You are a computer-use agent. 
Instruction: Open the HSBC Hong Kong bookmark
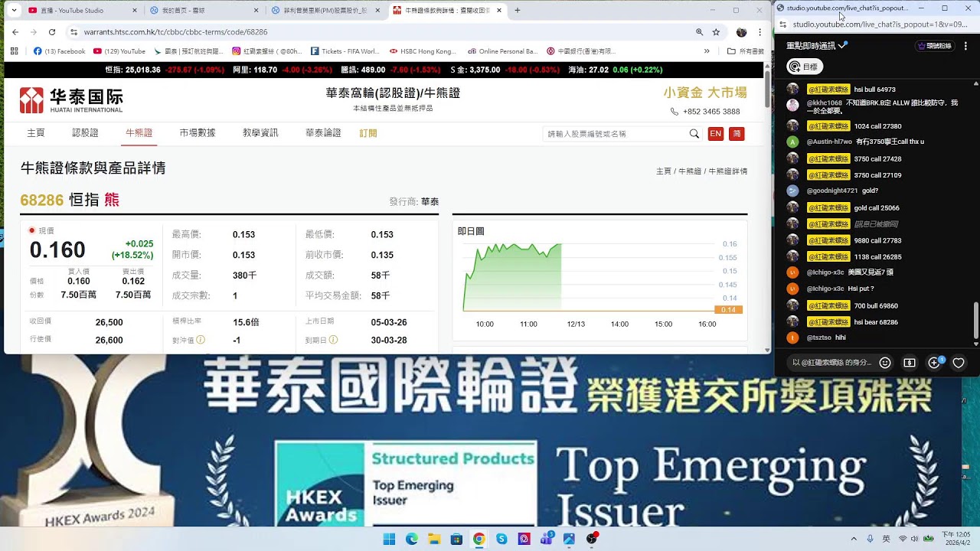(422, 51)
